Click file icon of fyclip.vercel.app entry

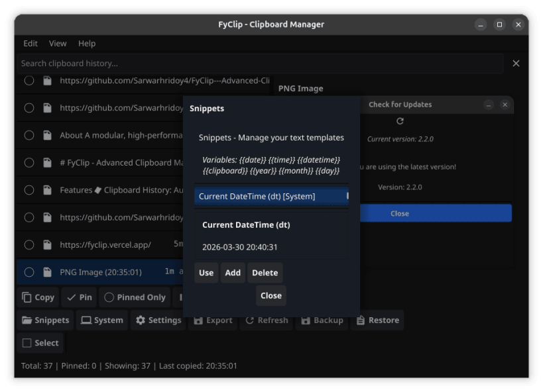(48, 245)
